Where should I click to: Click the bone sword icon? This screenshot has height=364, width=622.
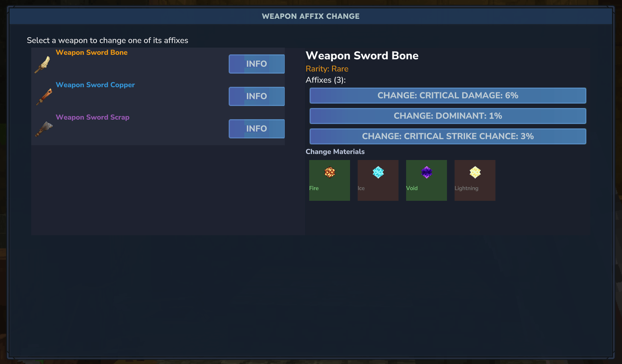pyautogui.click(x=42, y=64)
